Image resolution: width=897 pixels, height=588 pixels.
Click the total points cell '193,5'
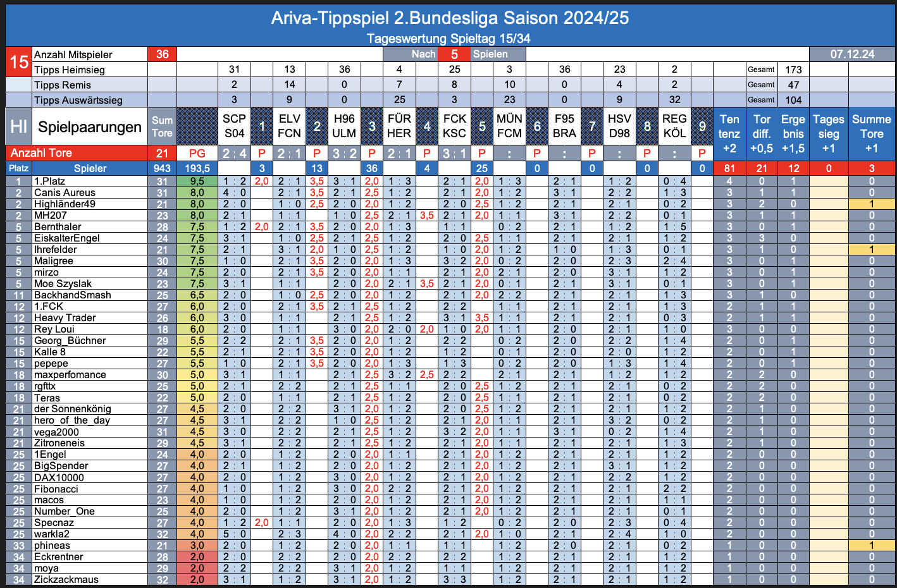197,168
